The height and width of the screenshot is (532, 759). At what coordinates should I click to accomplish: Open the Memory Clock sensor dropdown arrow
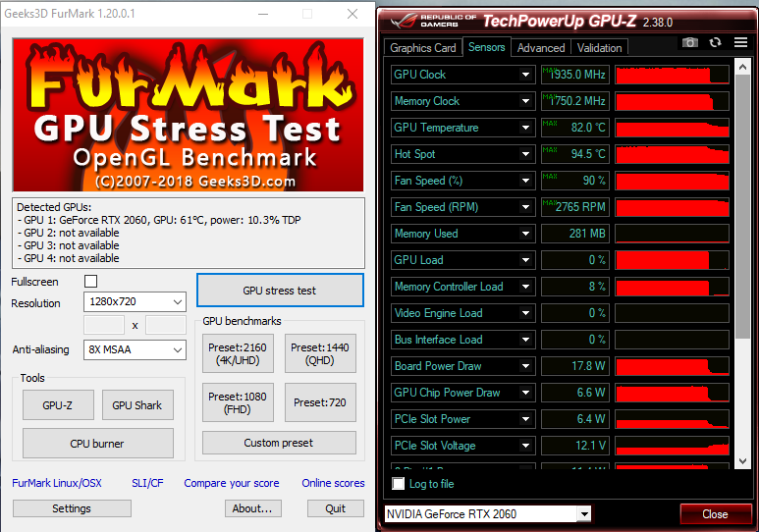525,101
